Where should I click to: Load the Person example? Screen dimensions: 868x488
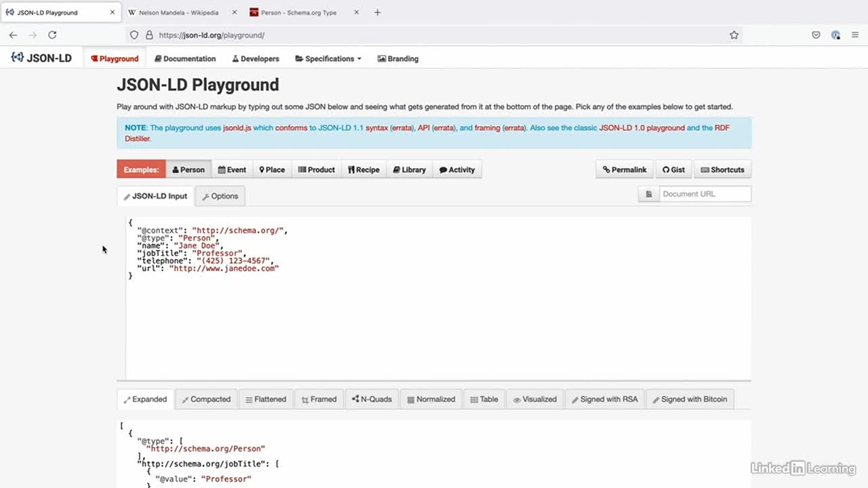pyautogui.click(x=189, y=169)
